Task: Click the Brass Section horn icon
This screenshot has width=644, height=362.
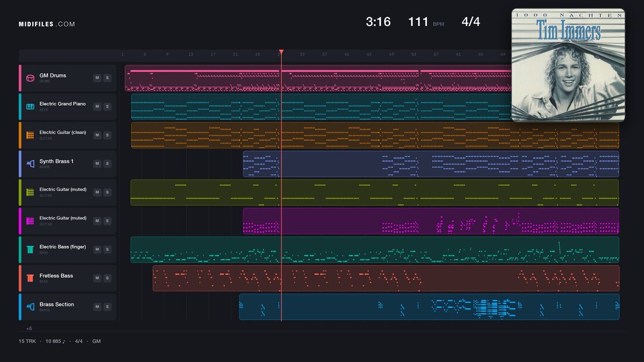Action: 30,306
